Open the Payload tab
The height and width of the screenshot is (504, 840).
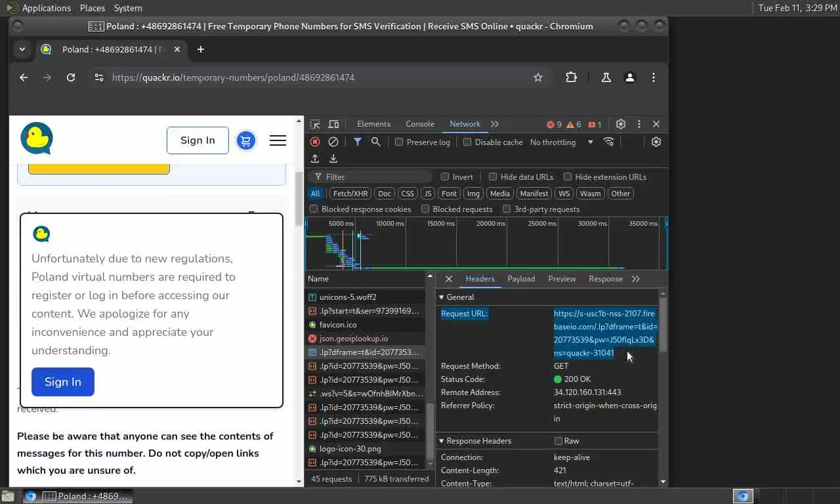coord(521,279)
